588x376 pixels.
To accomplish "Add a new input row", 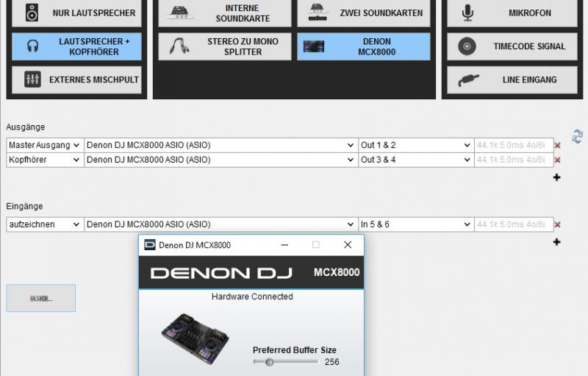I will [x=557, y=242].
